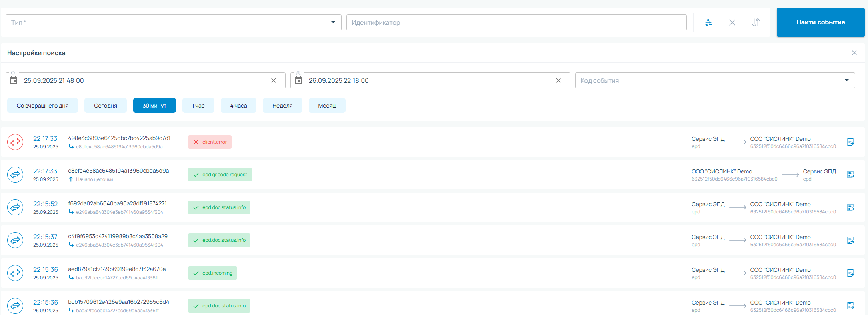Screen dimensions: 868x315
Task: Select the 1 час period
Action: point(198,106)
